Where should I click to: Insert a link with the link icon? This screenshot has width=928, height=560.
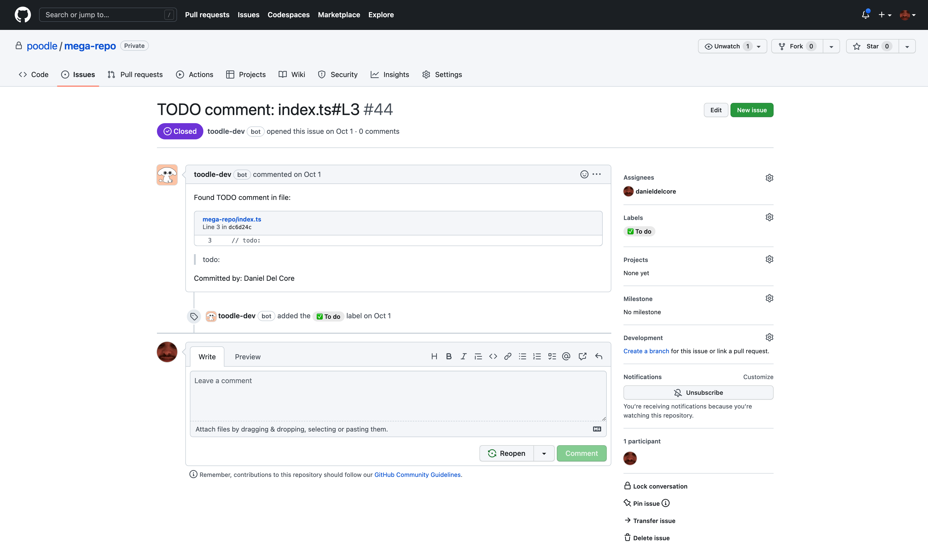coord(508,356)
